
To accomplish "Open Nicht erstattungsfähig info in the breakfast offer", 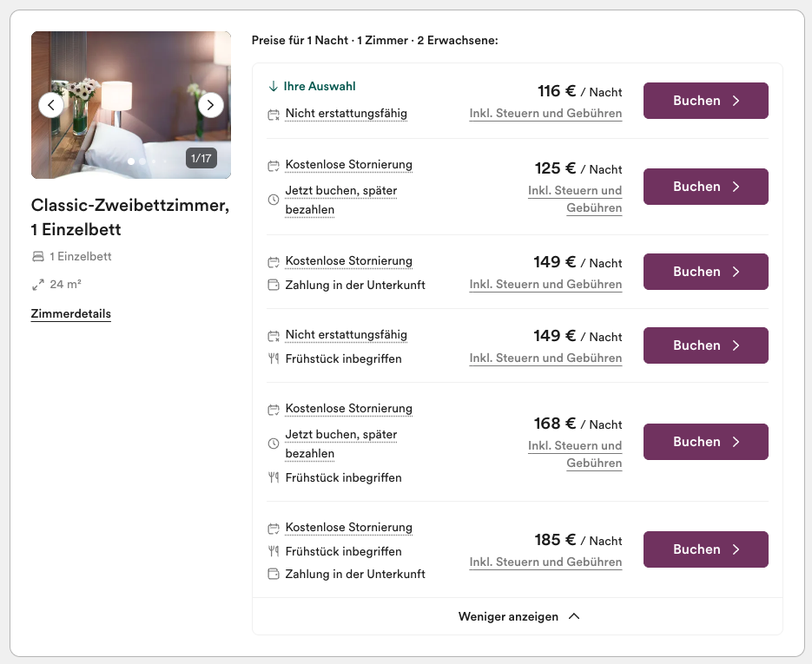I will tap(346, 335).
